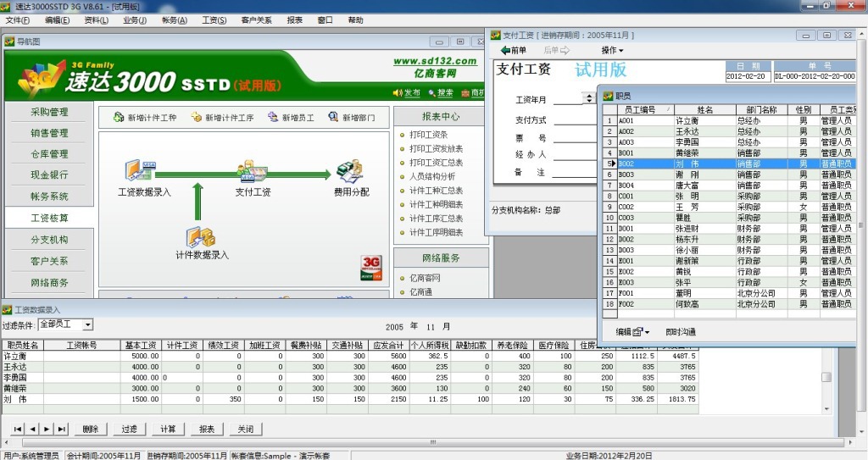Click the bottom horizontal scrollbar

point(432,442)
